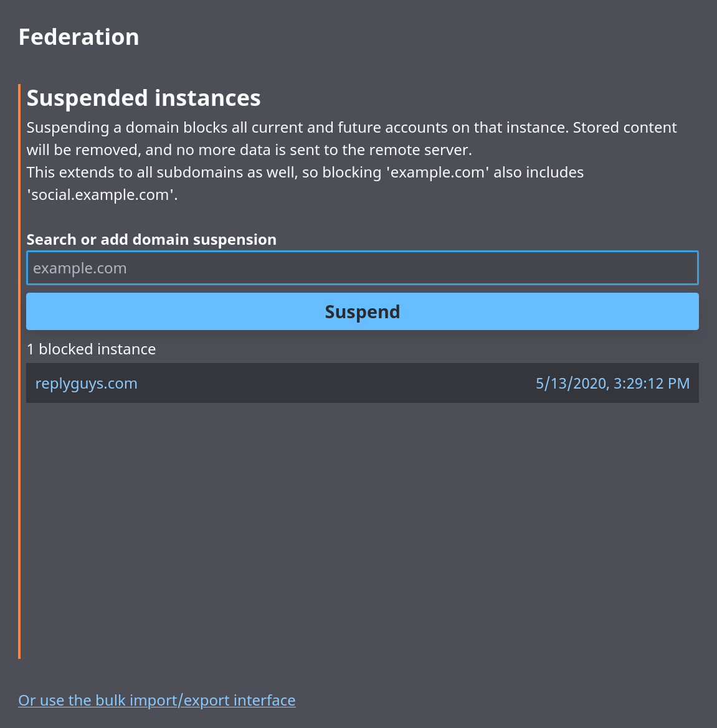The height and width of the screenshot is (728, 717).
Task: Click the subdomain blocking explanation text
Action: point(305,183)
